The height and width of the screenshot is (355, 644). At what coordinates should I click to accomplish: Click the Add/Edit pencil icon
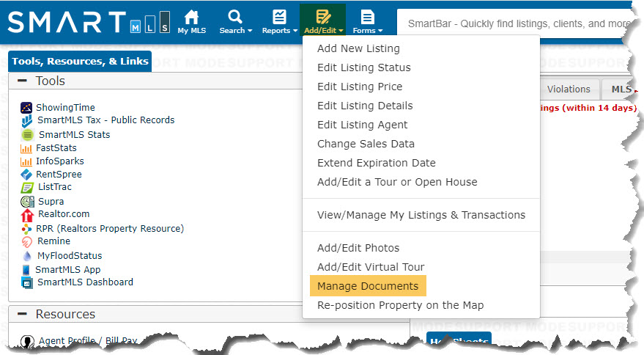click(x=323, y=17)
